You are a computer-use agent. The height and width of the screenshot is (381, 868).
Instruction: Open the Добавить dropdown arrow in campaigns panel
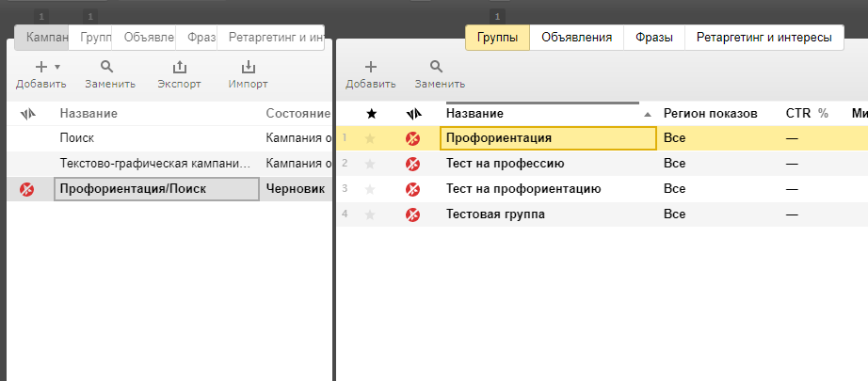(x=57, y=68)
